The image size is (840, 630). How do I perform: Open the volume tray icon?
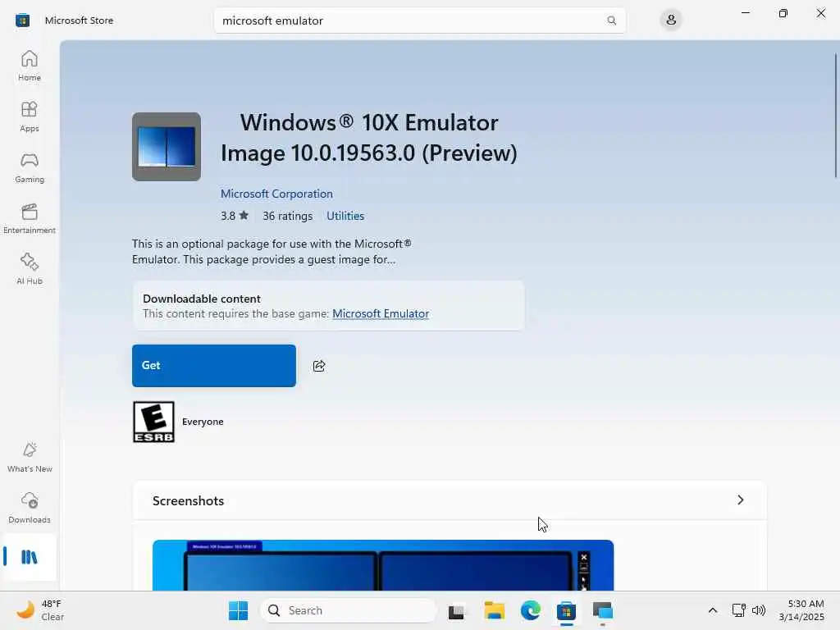point(759,610)
